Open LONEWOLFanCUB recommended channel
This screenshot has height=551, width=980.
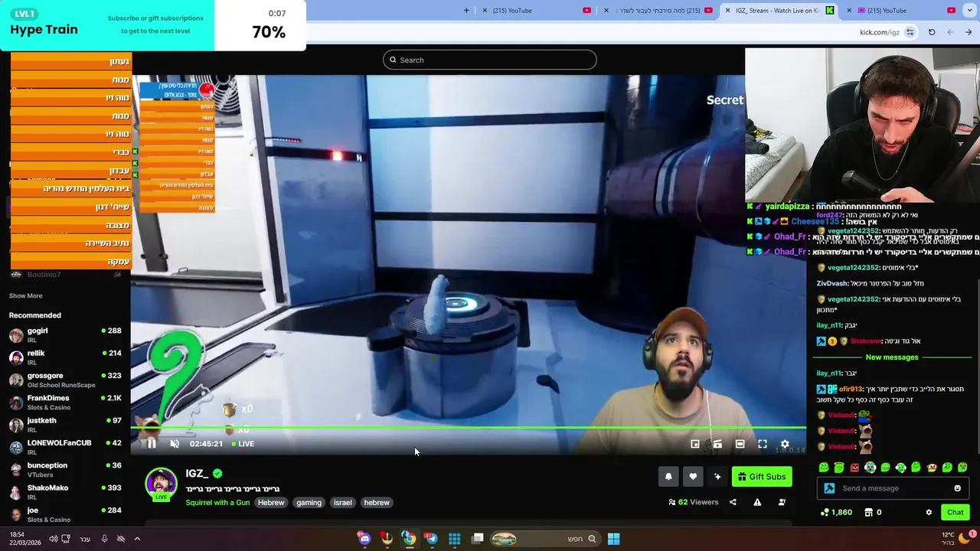[66, 446]
